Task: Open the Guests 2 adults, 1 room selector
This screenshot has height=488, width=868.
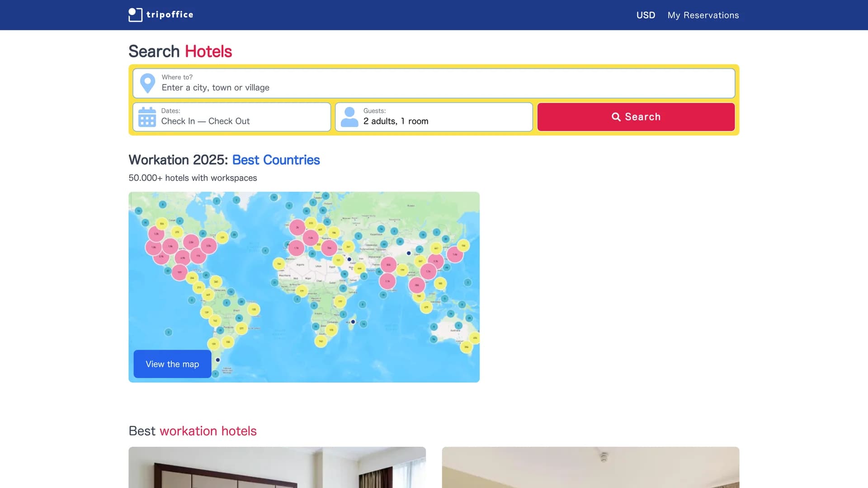Action: point(434,117)
